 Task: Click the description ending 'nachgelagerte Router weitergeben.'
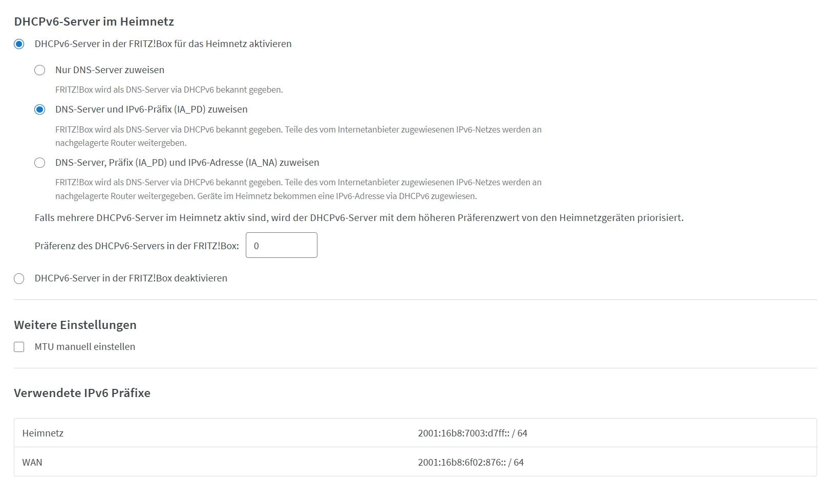(299, 136)
